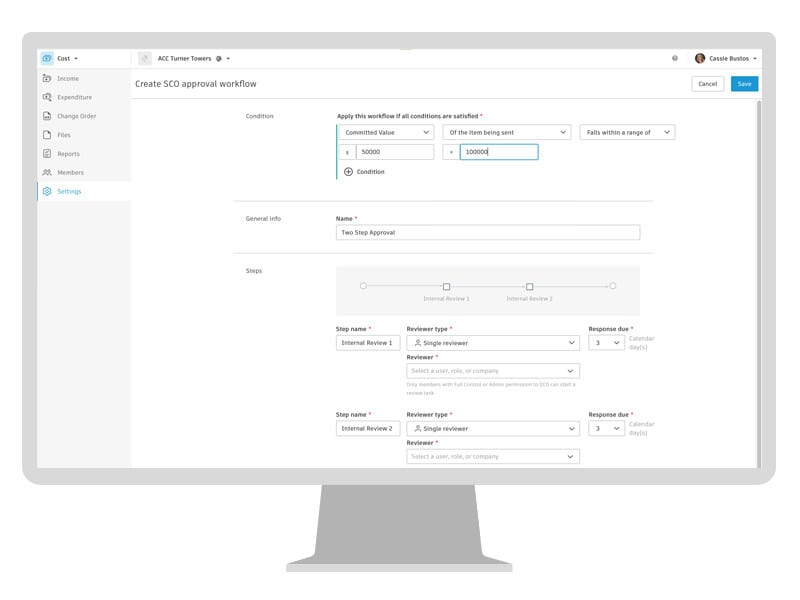800x600 pixels.
Task: Select the Internal Review 1 step marker
Action: [x=446, y=287]
